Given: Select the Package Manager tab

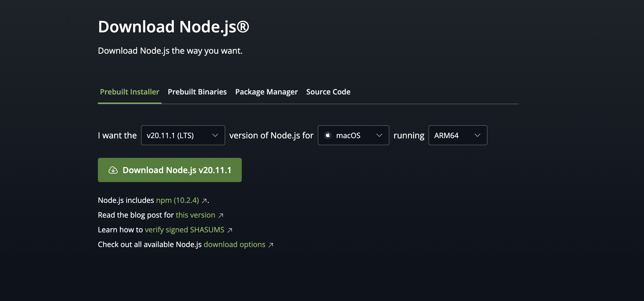Looking at the screenshot, I should tap(266, 92).
